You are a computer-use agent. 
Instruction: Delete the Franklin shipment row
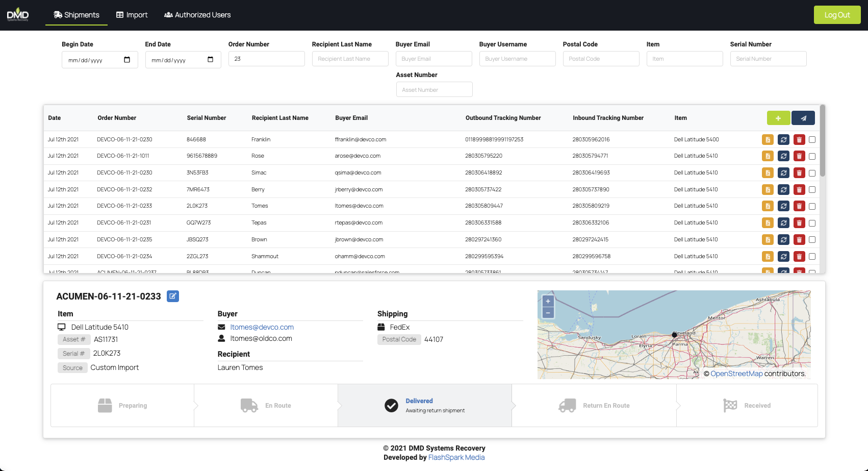point(799,139)
